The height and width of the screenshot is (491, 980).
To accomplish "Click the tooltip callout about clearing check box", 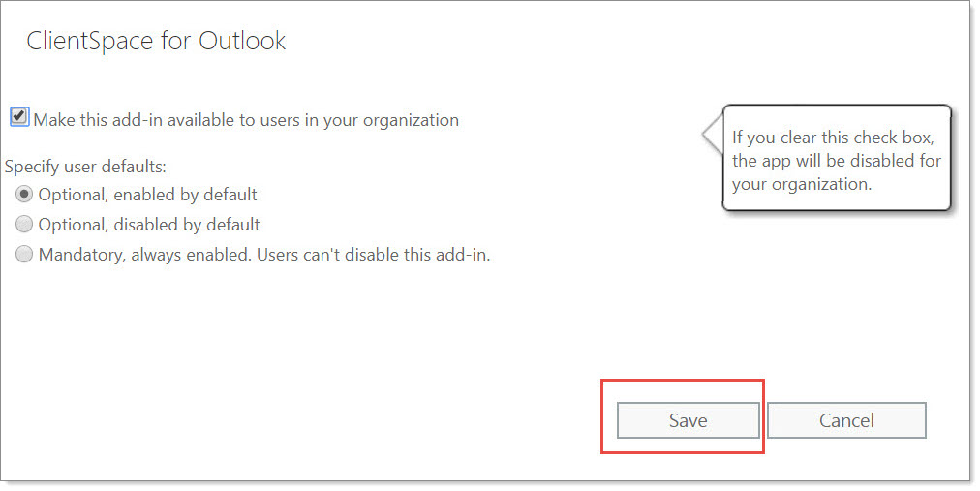I will click(x=837, y=158).
